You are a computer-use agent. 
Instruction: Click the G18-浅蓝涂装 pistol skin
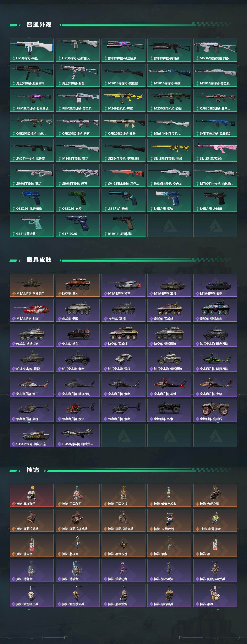(31, 226)
